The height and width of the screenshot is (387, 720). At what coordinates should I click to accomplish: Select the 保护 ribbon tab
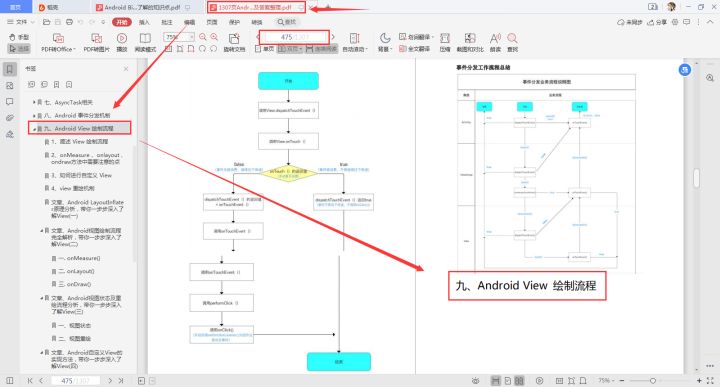234,22
